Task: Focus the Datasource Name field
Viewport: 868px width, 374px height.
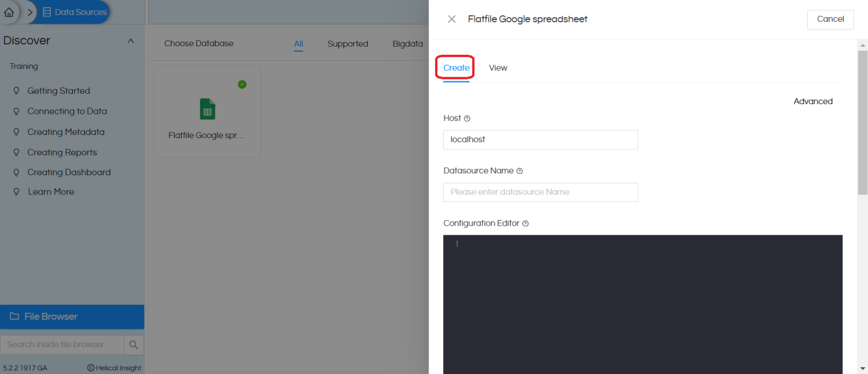Action: click(x=540, y=192)
